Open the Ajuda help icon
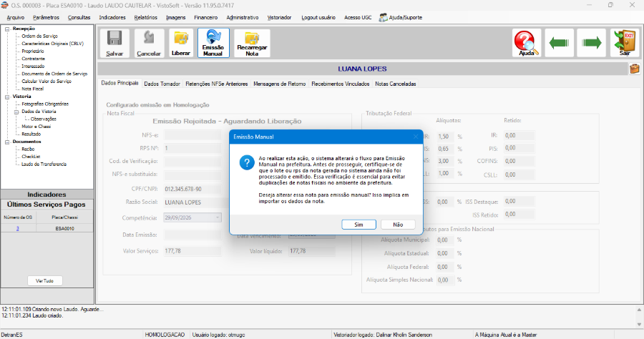The height and width of the screenshot is (339, 644). 527,43
